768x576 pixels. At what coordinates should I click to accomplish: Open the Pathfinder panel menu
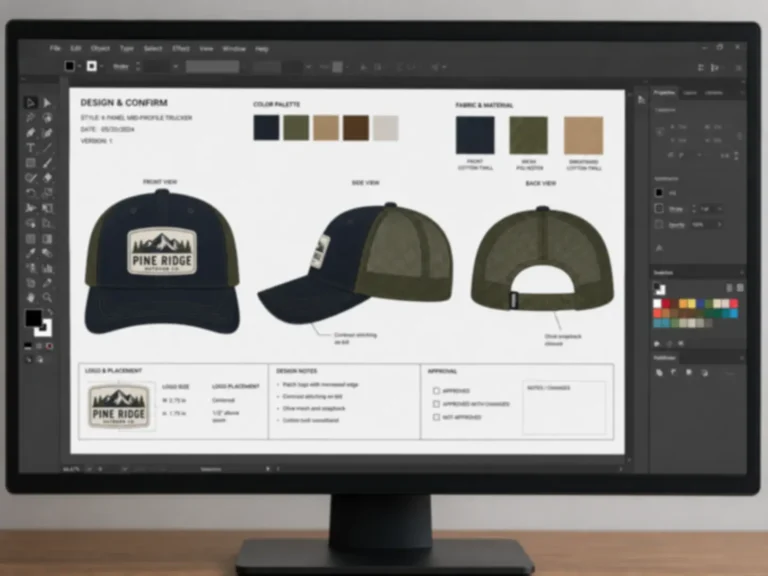[742, 358]
